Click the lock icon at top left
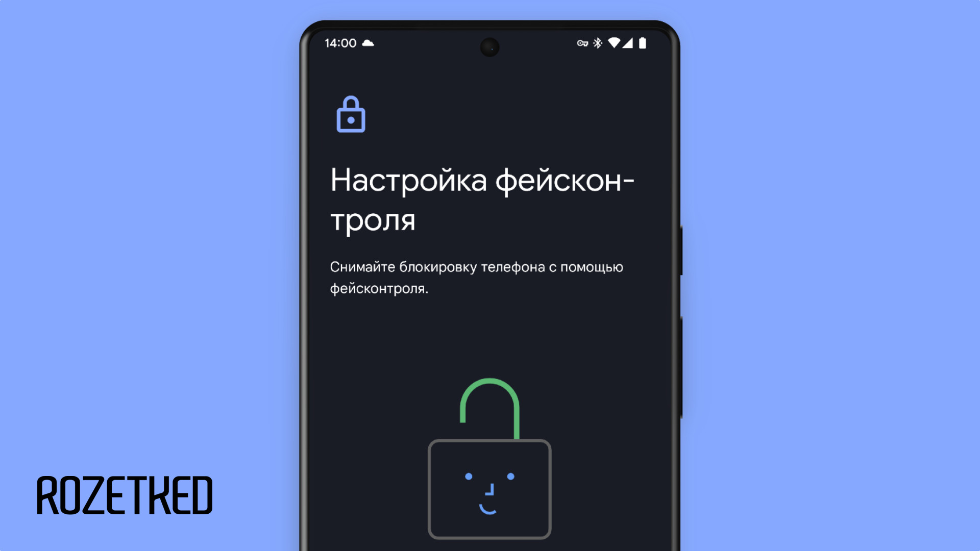Screen dimensions: 980x551 click(350, 115)
